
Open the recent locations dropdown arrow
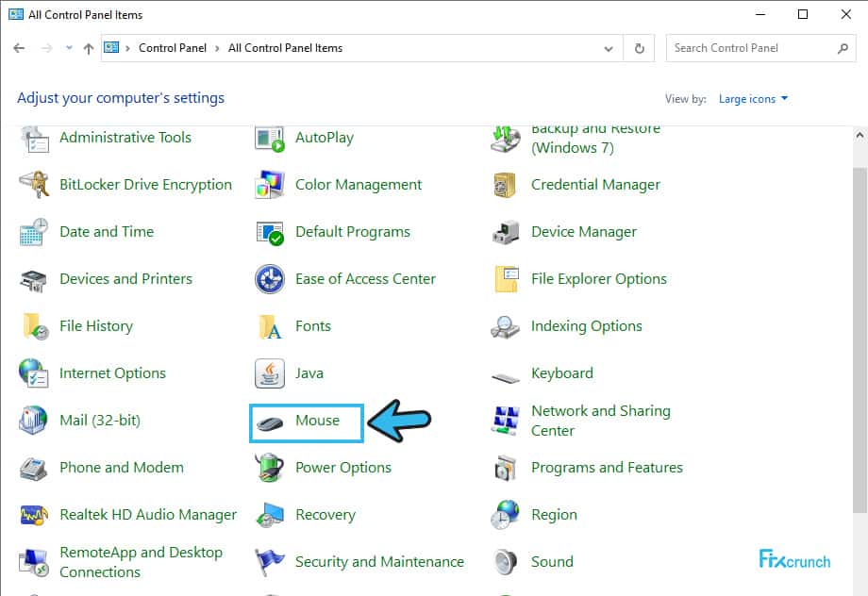69,48
